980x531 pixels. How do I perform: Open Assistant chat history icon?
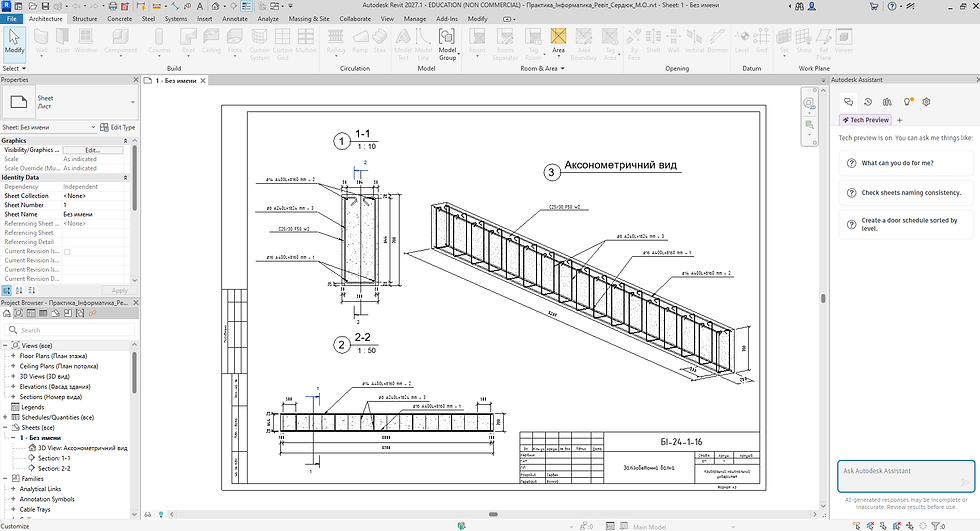[868, 102]
